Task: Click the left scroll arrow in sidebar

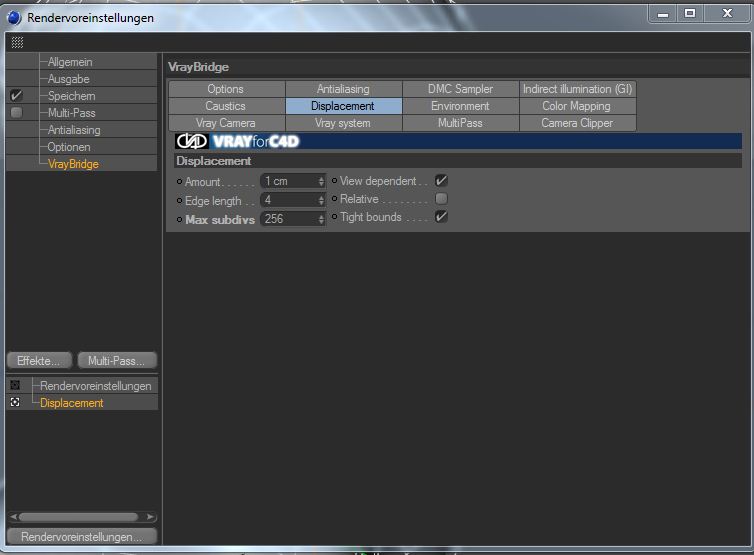Action: (13, 517)
